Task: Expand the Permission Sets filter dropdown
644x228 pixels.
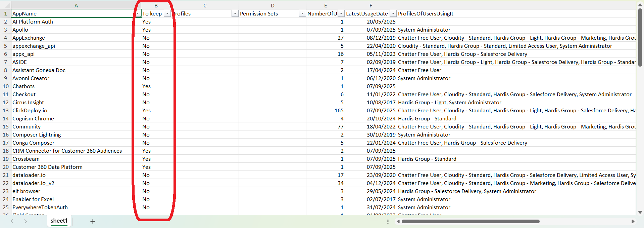Action: pyautogui.click(x=302, y=14)
